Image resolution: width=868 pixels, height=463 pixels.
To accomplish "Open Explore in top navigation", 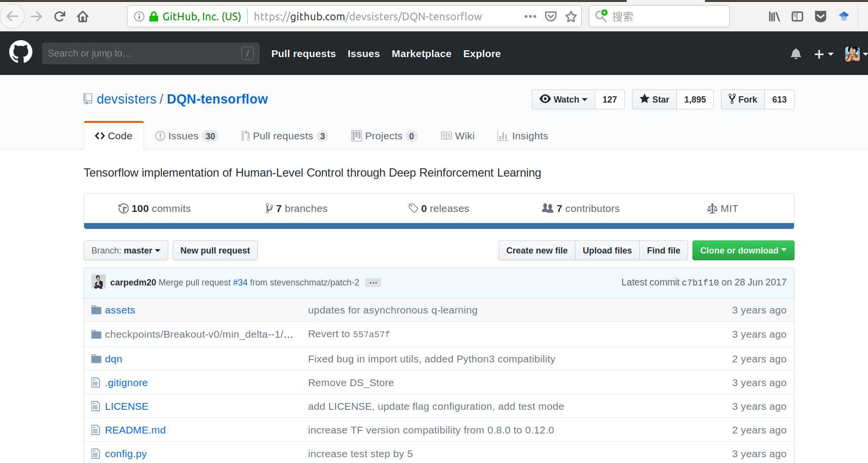I will pyautogui.click(x=482, y=54).
